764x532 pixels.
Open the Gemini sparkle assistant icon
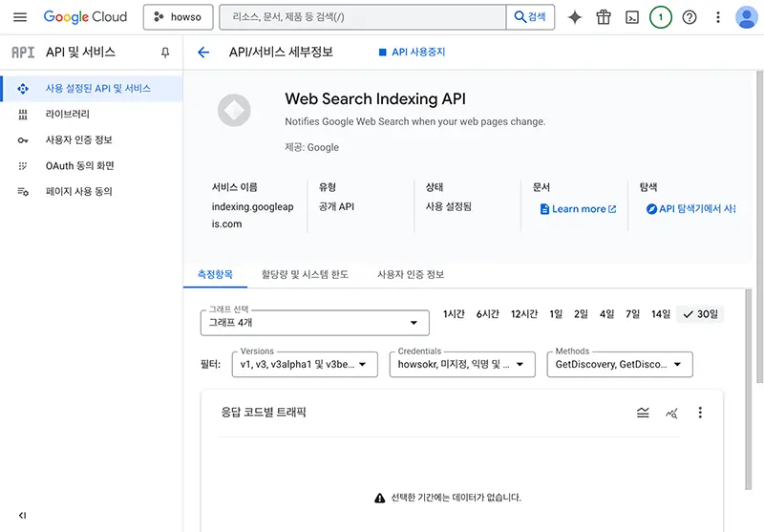coord(575,17)
